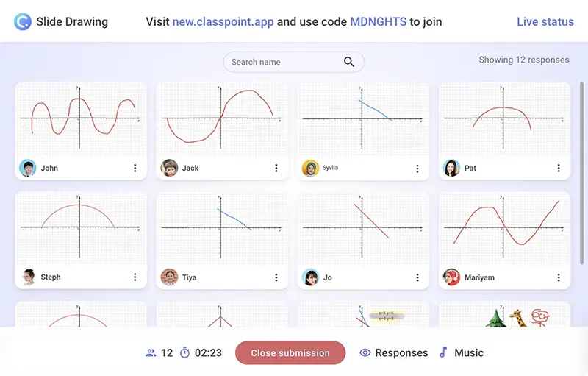Toggle Responses visibility eye icon
588x376 pixels.
coord(365,352)
